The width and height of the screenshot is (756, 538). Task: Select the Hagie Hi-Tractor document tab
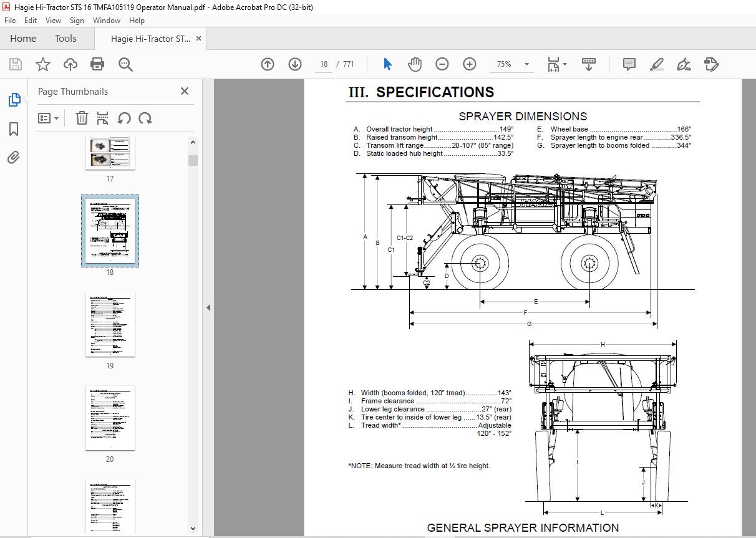click(151, 39)
